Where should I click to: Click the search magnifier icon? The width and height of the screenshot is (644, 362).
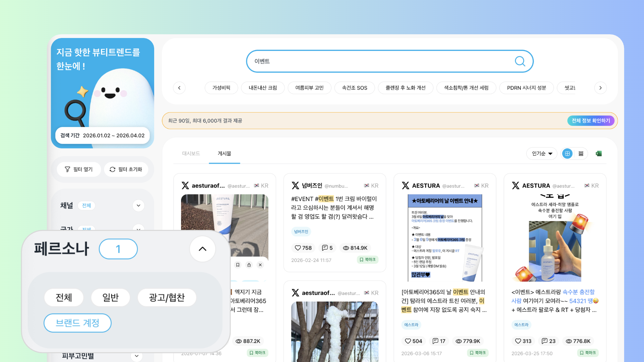click(520, 61)
